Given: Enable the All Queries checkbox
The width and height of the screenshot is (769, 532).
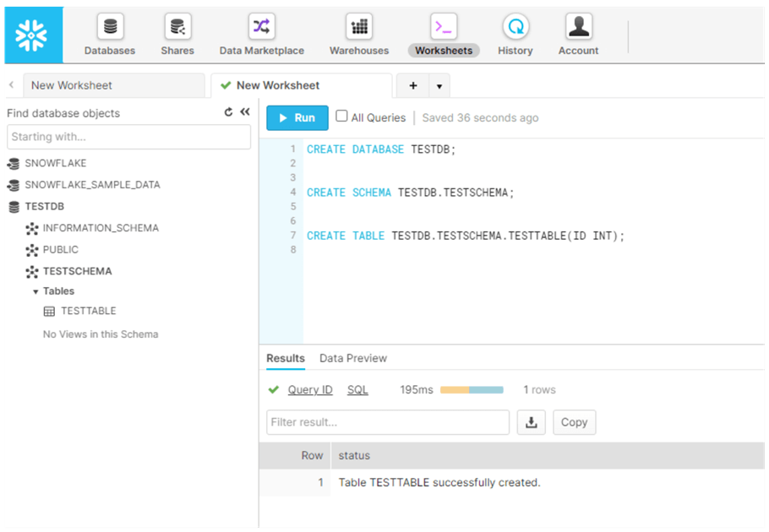Looking at the screenshot, I should (x=341, y=116).
